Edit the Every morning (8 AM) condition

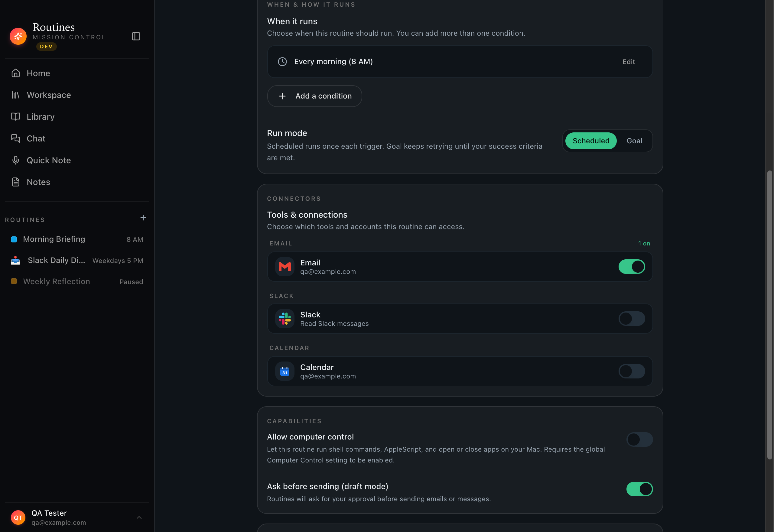tap(629, 62)
